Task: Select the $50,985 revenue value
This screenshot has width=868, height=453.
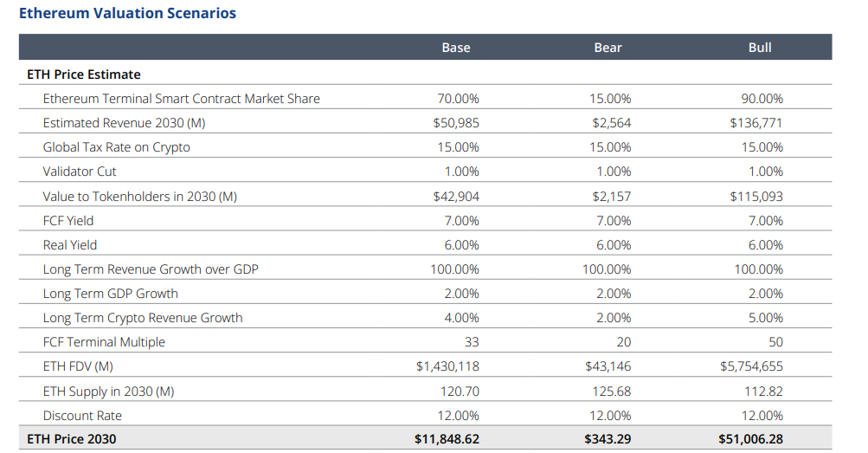Action: click(456, 123)
